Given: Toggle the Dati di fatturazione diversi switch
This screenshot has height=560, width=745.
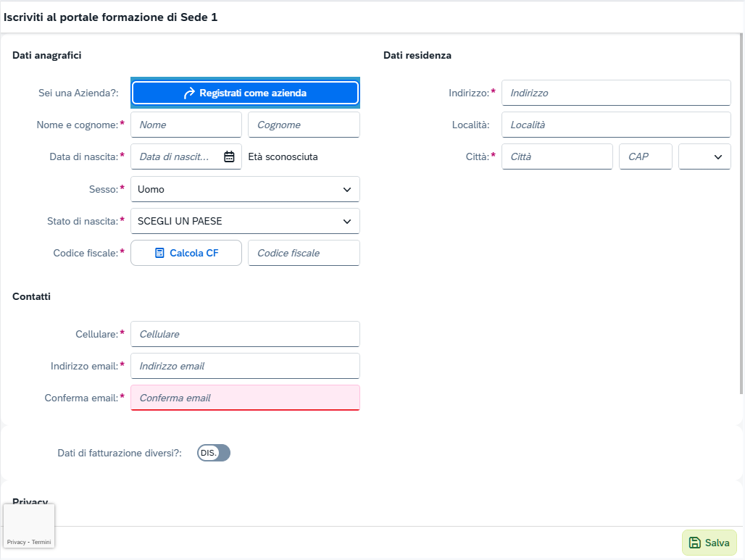Looking at the screenshot, I should tap(214, 453).
